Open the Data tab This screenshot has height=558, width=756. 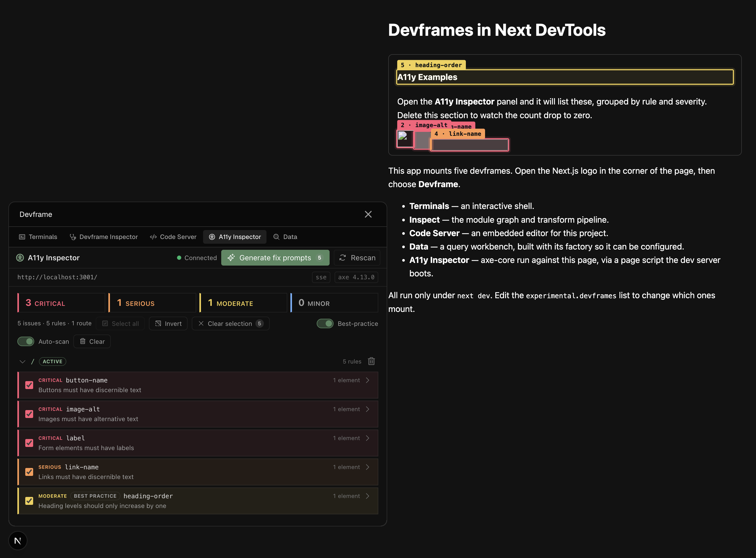pos(285,237)
